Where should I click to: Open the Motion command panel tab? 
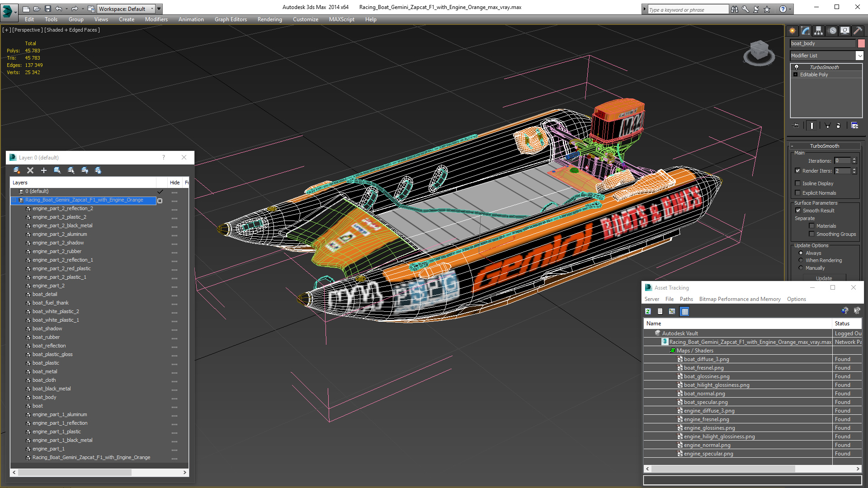832,31
